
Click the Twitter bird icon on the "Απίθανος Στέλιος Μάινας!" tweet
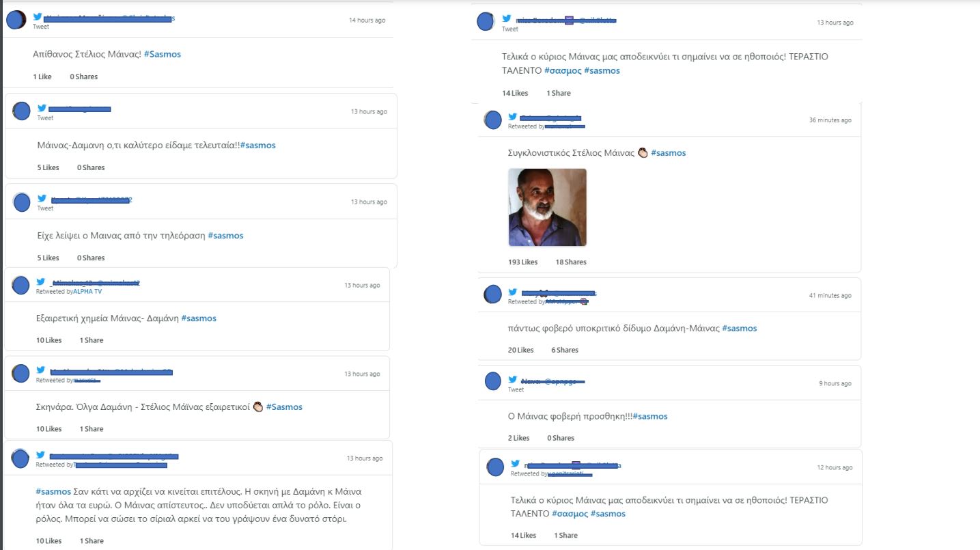(x=38, y=17)
